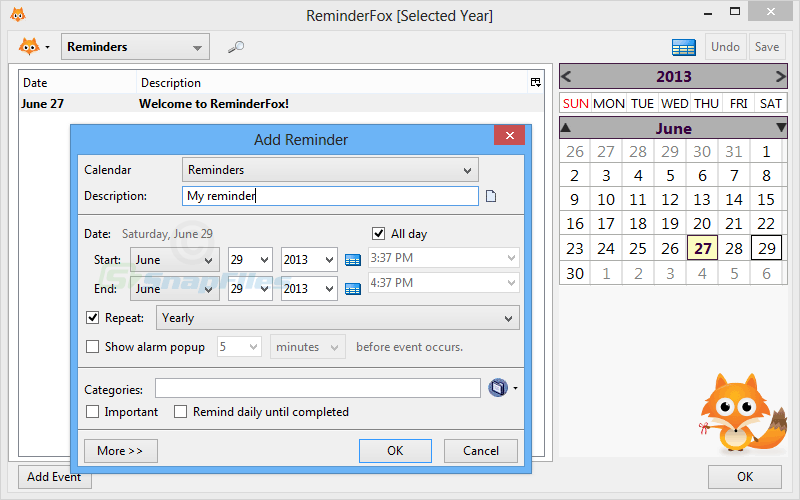Click OK in the main ReminderFox window
800x500 pixels.
point(744,477)
